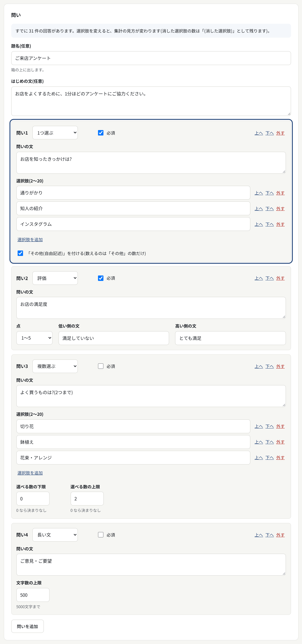Click the 高い側の文 field とても満足
This screenshot has width=302, height=644.
[230, 338]
